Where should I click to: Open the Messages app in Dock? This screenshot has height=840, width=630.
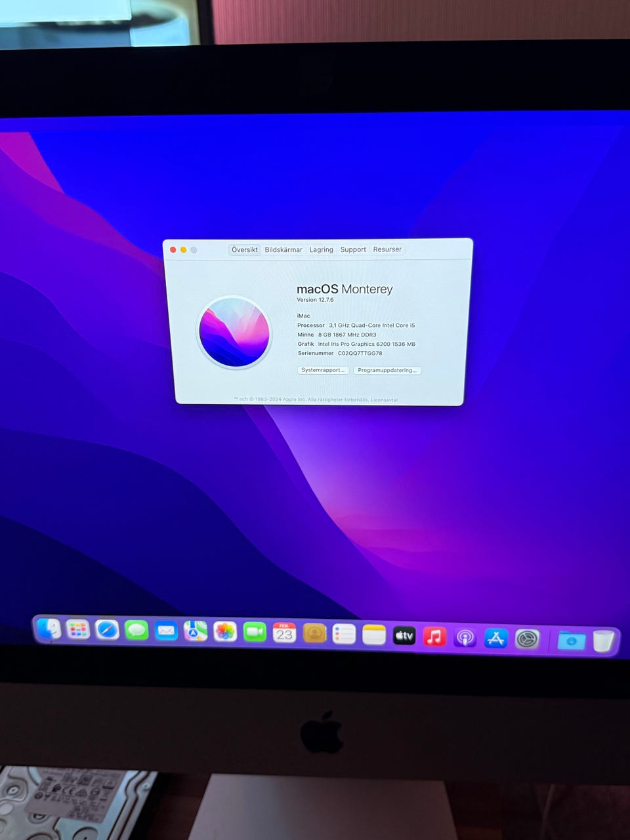136,631
